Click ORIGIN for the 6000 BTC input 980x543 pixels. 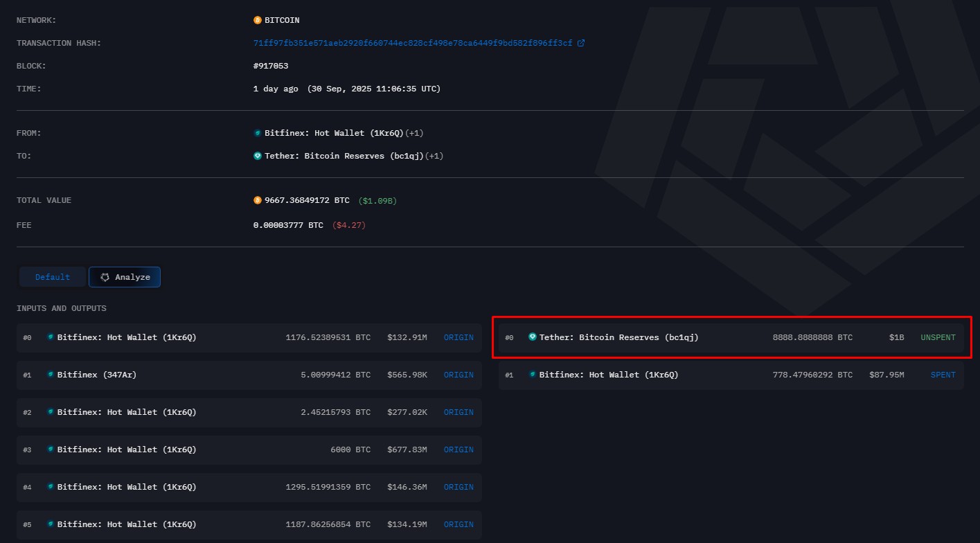coord(458,449)
